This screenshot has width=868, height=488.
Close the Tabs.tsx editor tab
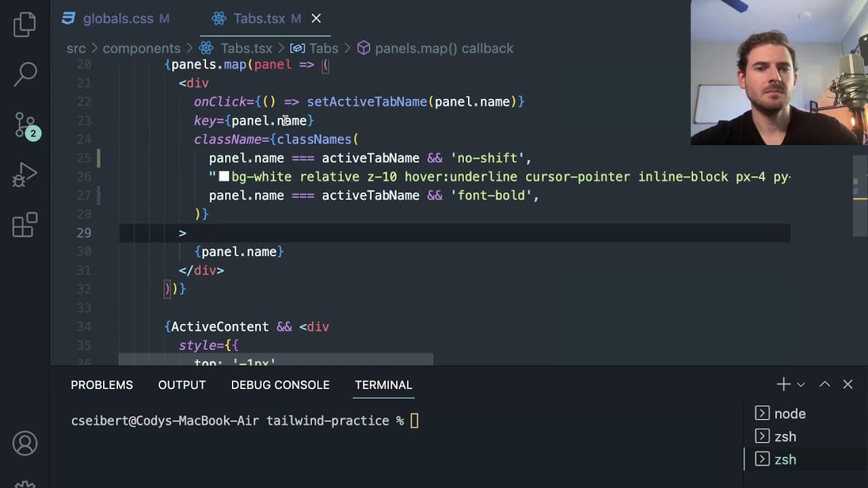click(x=316, y=18)
